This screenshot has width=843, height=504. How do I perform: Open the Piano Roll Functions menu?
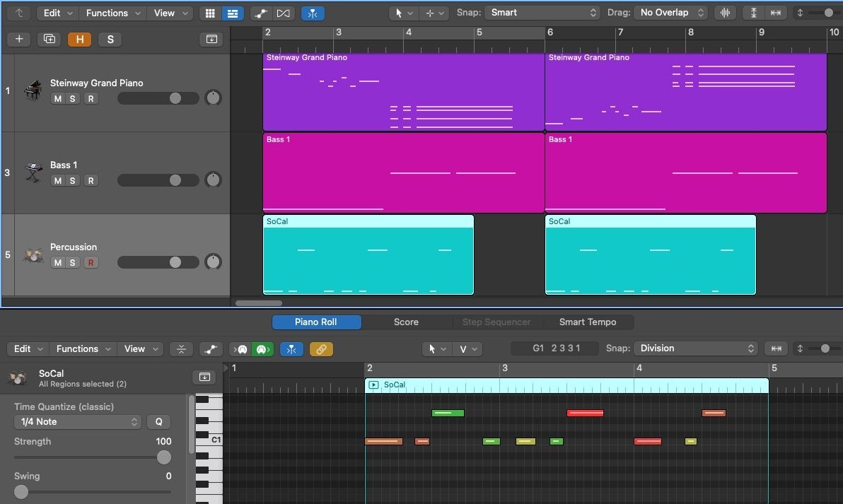click(83, 348)
